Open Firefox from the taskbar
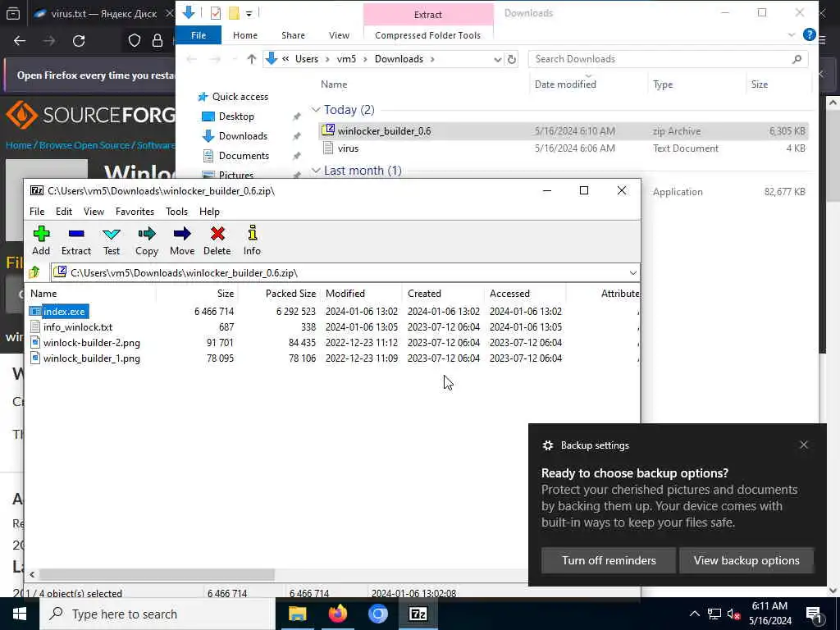The width and height of the screenshot is (840, 630). [337, 614]
